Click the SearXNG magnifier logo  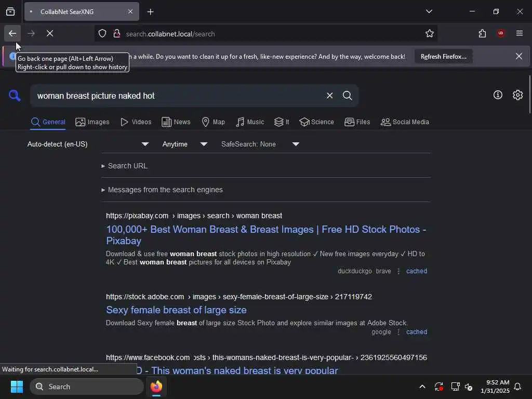tap(15, 96)
